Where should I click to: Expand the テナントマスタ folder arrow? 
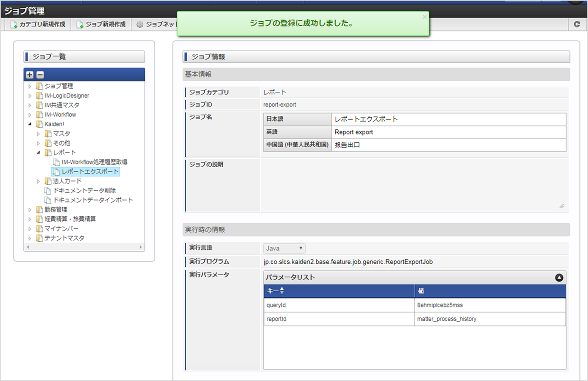click(x=30, y=238)
